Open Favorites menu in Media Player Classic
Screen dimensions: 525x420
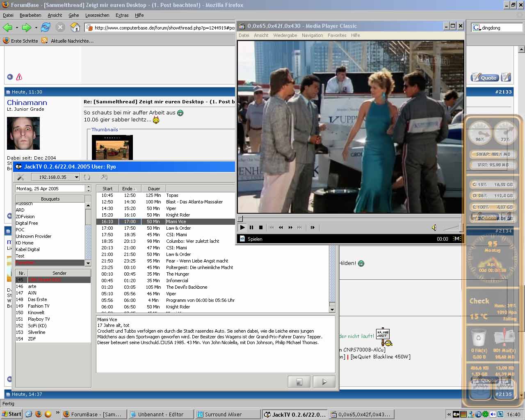(337, 35)
